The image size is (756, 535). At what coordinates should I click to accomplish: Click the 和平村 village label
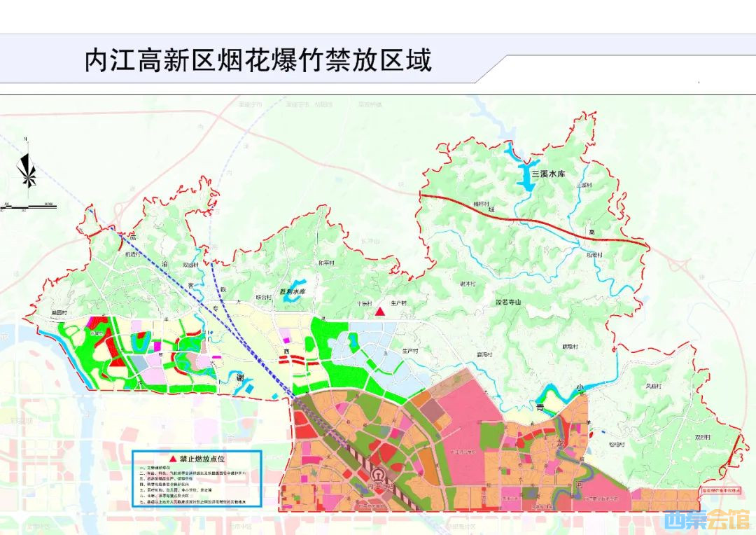point(325,263)
